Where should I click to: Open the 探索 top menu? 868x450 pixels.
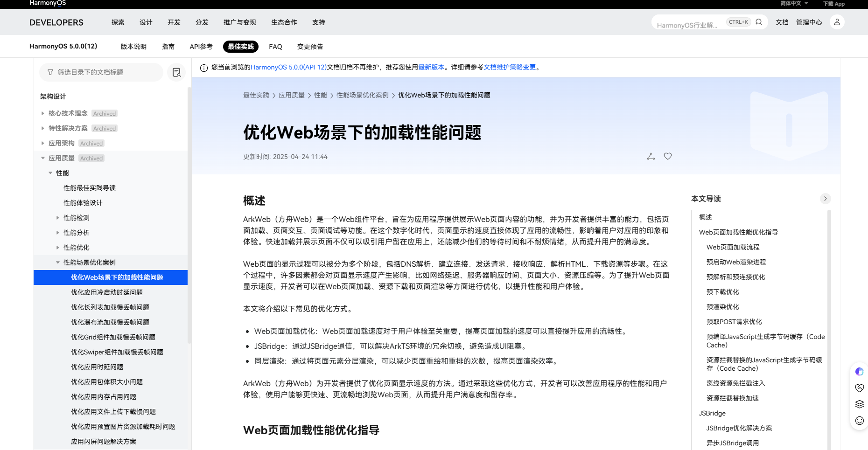118,22
